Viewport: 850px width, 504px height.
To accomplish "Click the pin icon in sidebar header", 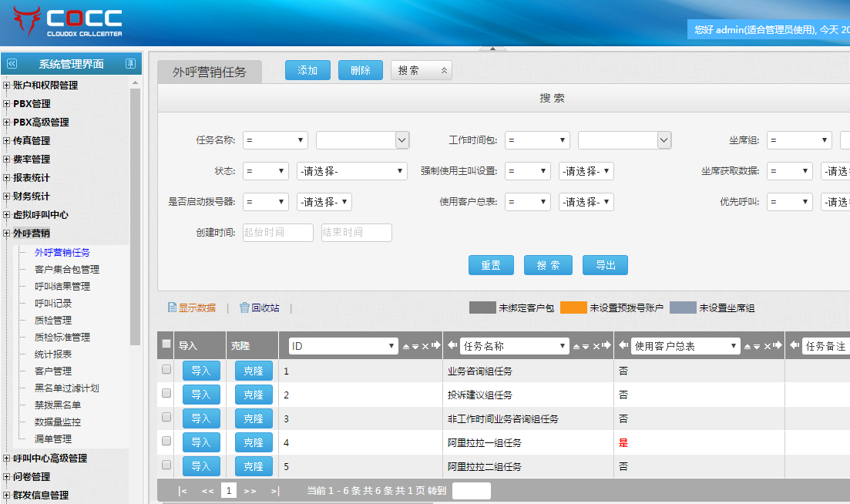I will pyautogui.click(x=130, y=64).
